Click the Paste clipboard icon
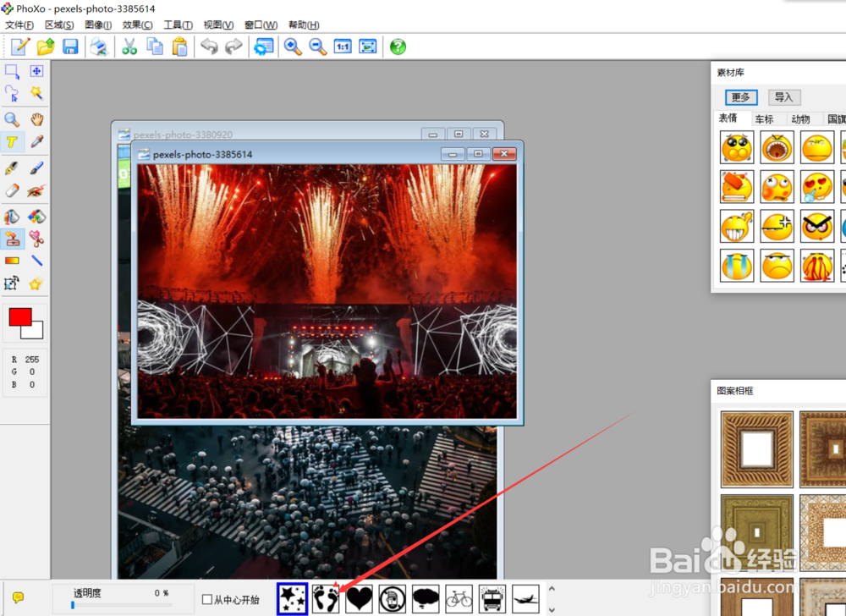 pos(179,47)
